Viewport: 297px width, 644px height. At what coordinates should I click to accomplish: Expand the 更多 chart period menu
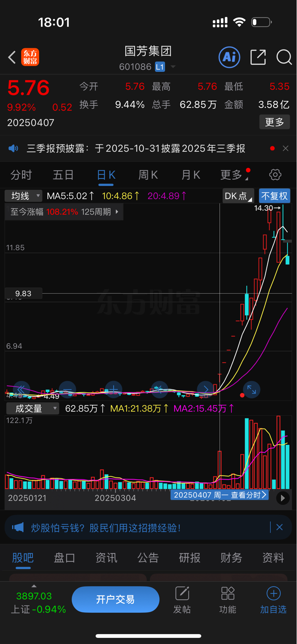(234, 175)
